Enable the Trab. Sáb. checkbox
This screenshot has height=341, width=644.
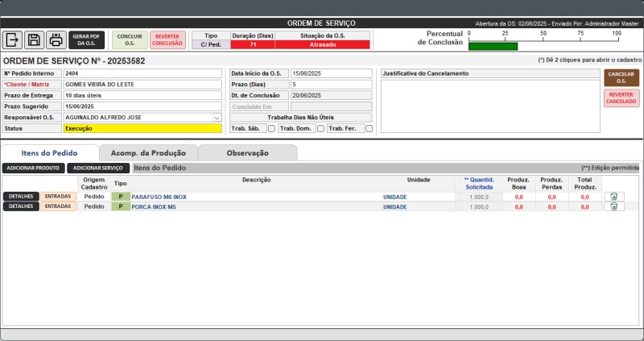(x=271, y=128)
